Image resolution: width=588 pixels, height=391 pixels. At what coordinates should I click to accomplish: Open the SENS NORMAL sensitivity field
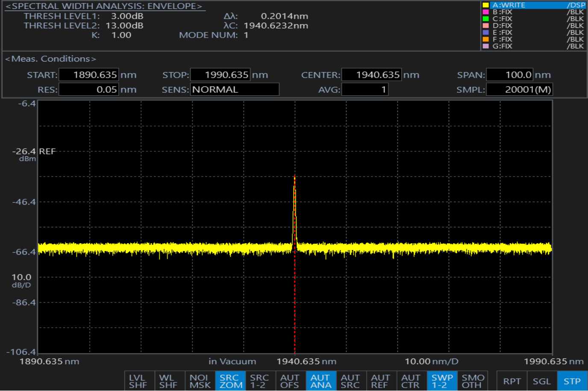click(235, 89)
